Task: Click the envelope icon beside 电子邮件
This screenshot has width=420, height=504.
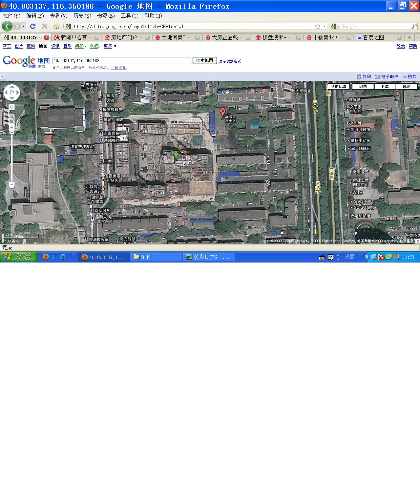Action: pyautogui.click(x=377, y=77)
